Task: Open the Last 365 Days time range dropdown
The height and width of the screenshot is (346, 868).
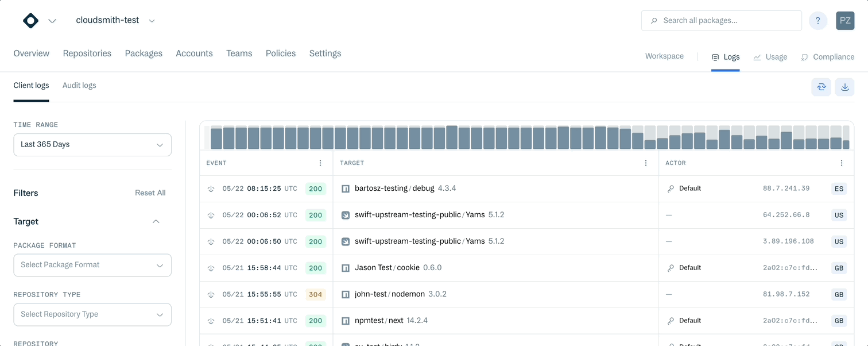Action: (92, 144)
